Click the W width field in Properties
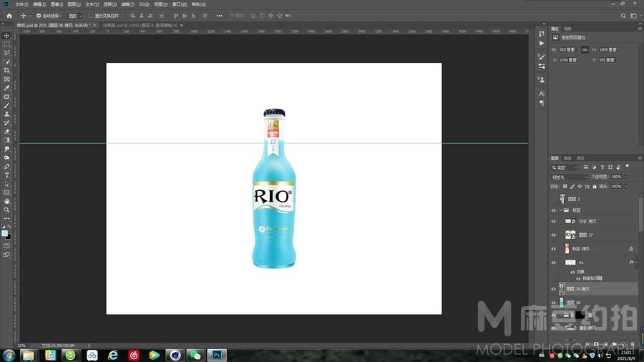This screenshot has height=362, width=644. coord(568,49)
